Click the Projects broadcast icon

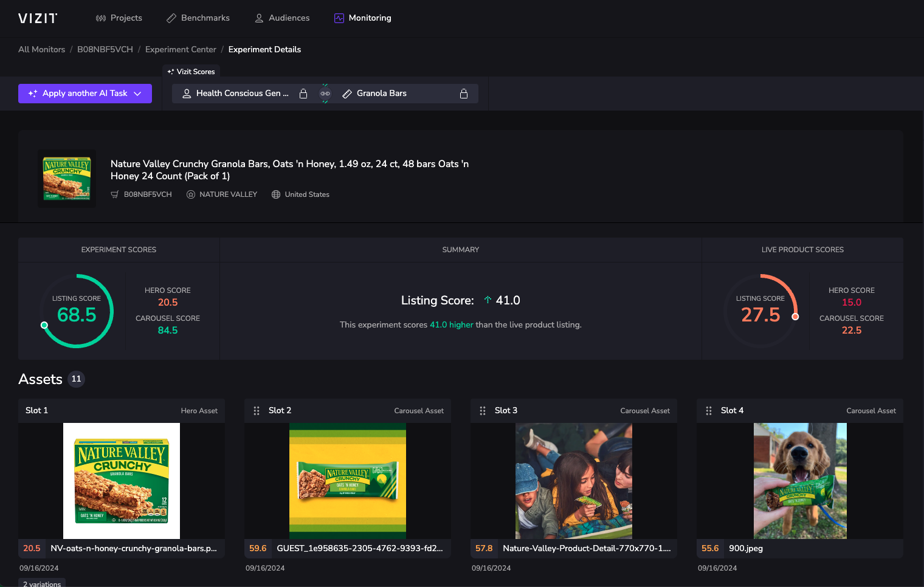click(101, 18)
